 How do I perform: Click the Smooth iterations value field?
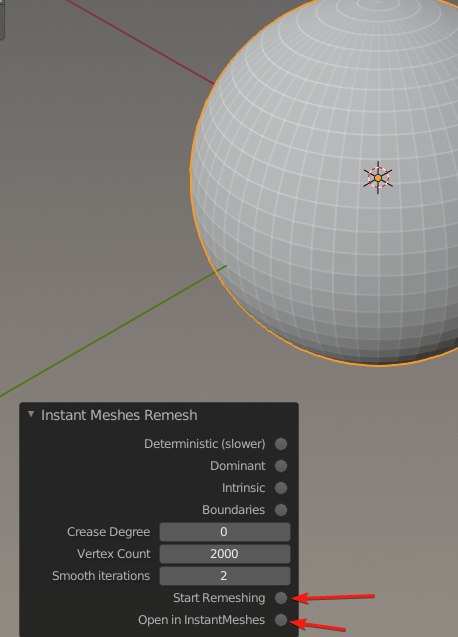click(x=225, y=576)
